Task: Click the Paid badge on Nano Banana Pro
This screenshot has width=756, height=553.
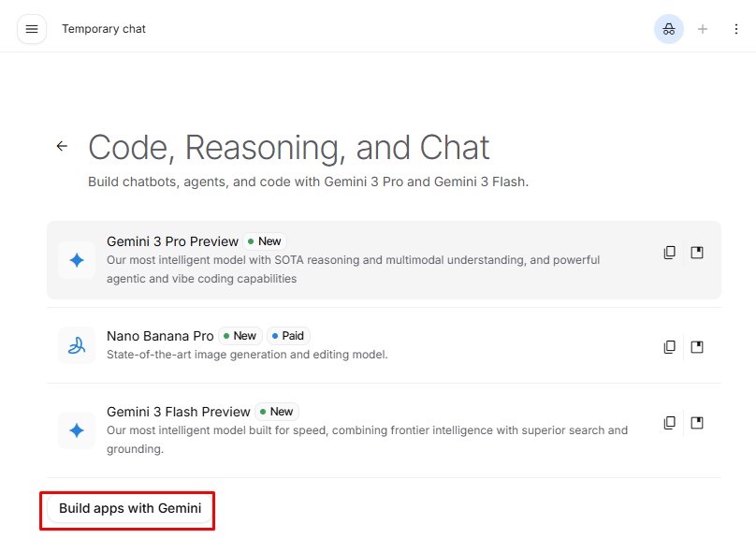Action: (x=288, y=336)
